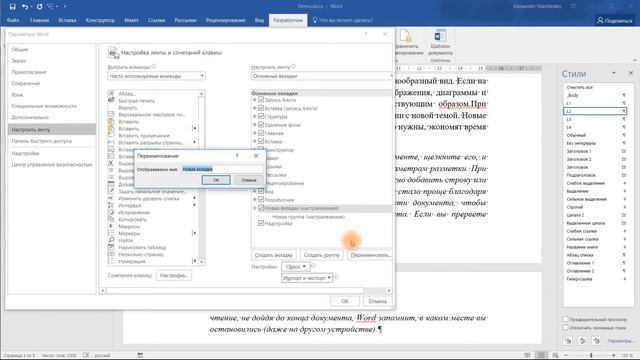This screenshot has width=640, height=360.
Task: Click the «Отображаемое имя» text field
Action: pyautogui.click(x=222, y=169)
